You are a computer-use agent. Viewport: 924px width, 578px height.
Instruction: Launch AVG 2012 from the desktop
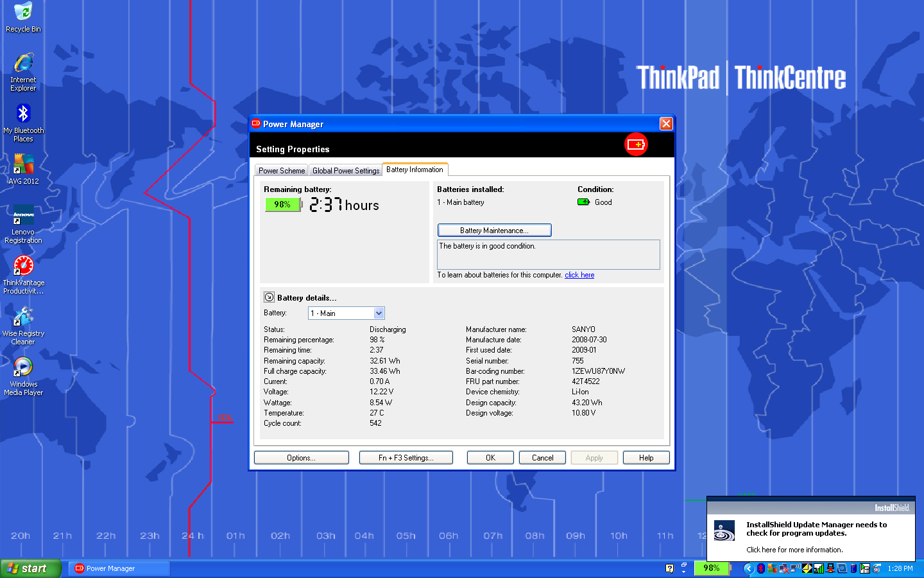coord(23,170)
